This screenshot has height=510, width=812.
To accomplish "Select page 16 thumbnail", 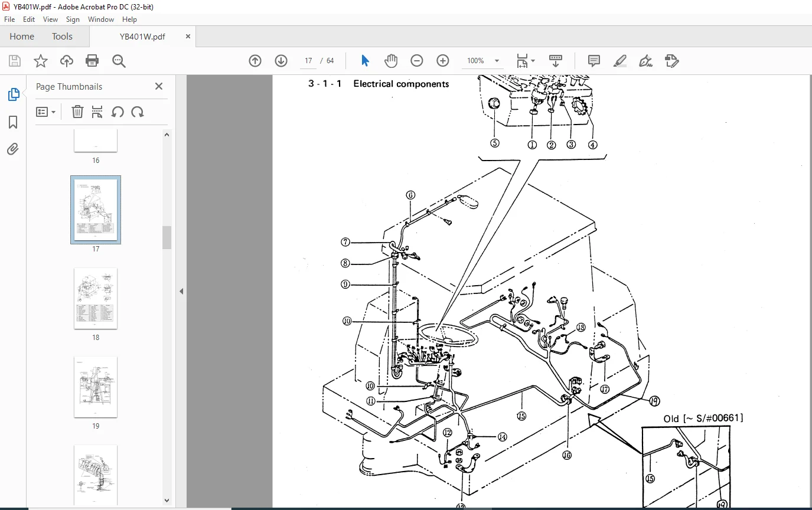I will pyautogui.click(x=96, y=140).
